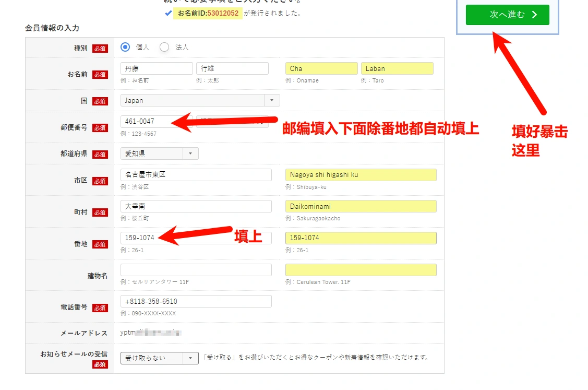Click the Japanese 番地 field with 159-1074
Screen dimensions: 588x390
(x=196, y=238)
